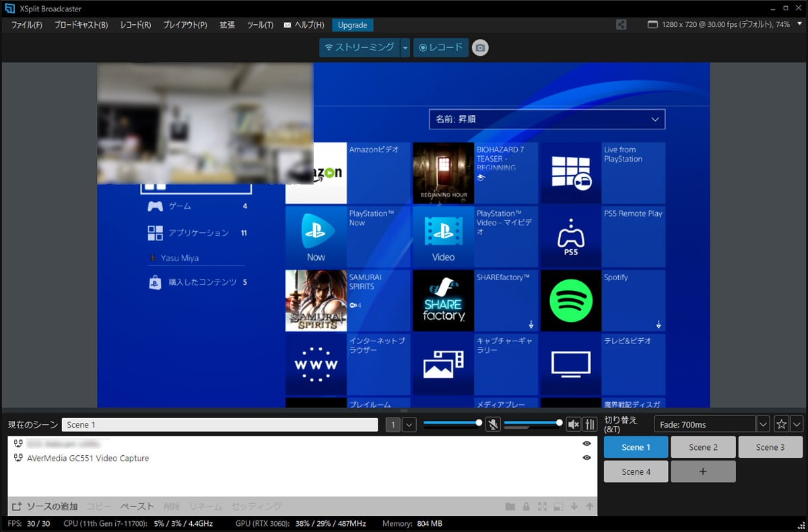The image size is (808, 532).
Task: Open the プレイアウト(P) menu
Action: click(x=185, y=25)
